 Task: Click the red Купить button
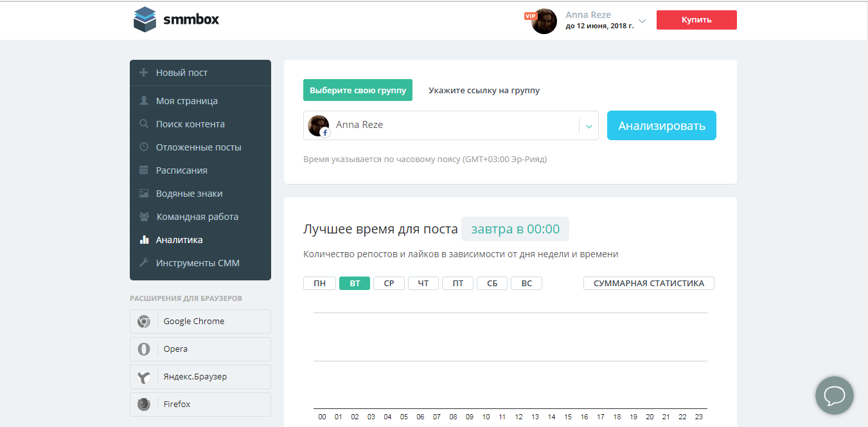click(x=696, y=19)
